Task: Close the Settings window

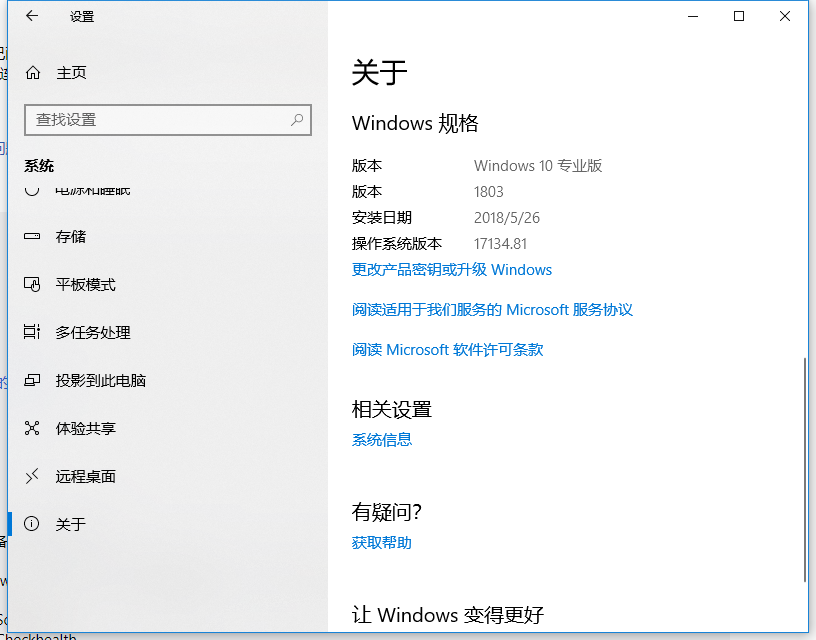Action: (785, 16)
